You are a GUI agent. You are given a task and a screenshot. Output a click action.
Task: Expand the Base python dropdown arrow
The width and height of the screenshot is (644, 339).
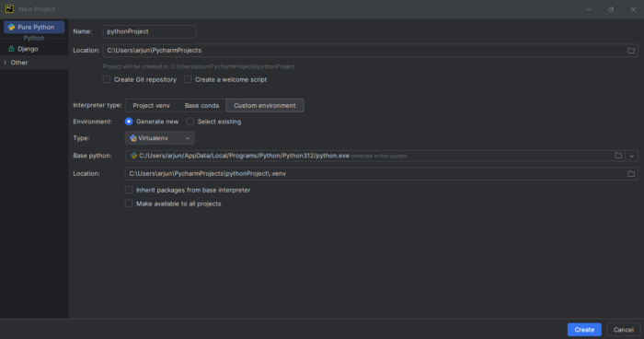click(x=632, y=156)
